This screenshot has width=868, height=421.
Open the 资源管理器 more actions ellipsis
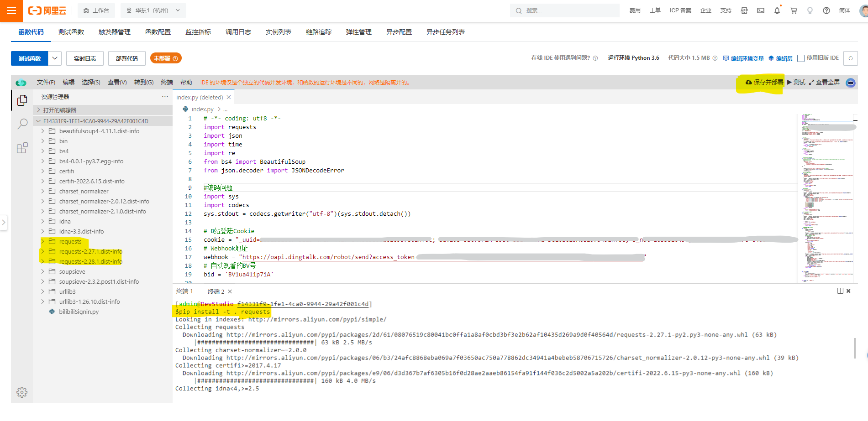(165, 97)
